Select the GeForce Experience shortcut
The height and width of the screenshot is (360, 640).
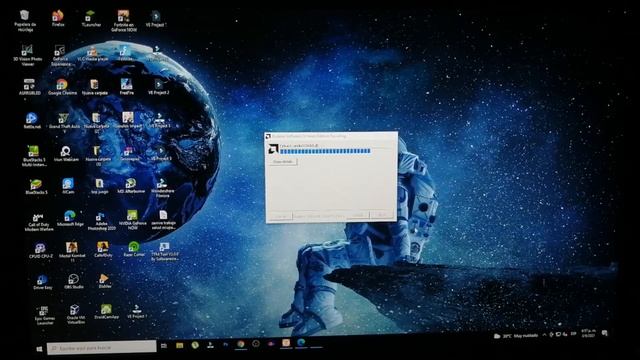pyautogui.click(x=60, y=56)
